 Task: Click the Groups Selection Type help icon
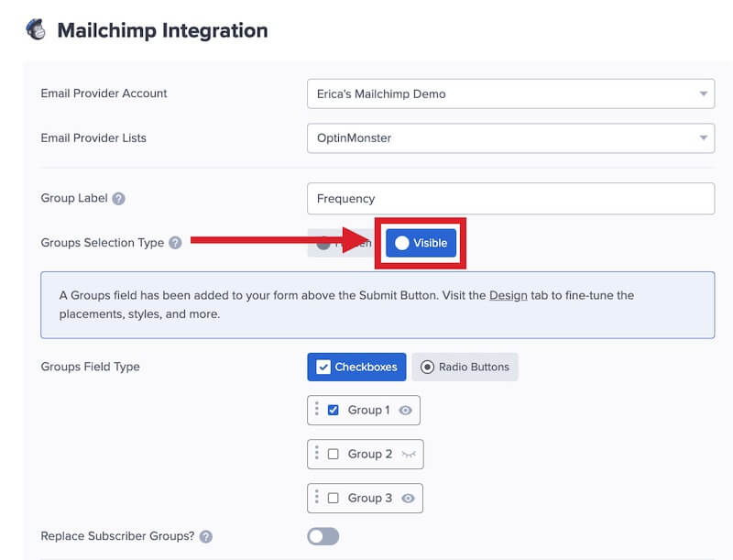click(x=173, y=242)
